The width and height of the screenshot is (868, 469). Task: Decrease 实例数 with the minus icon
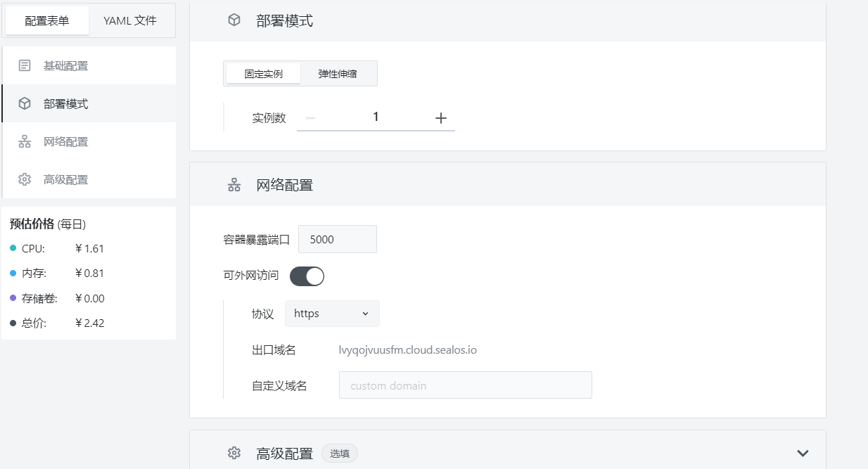tap(310, 118)
